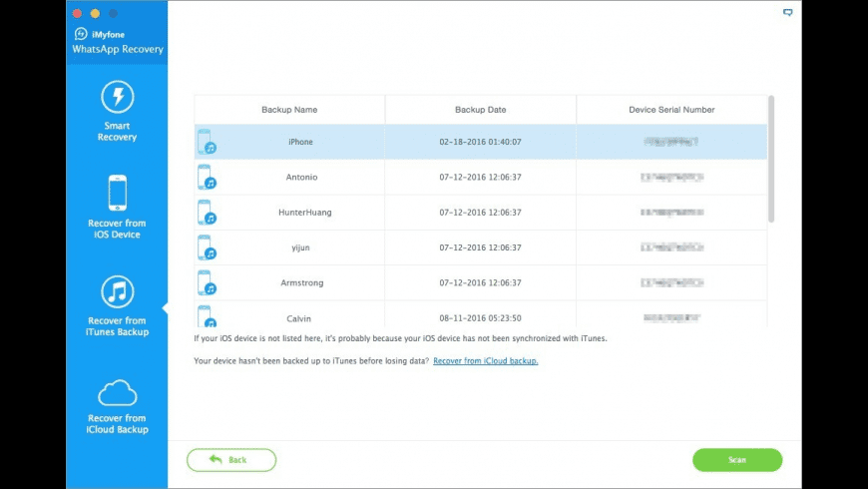The height and width of the screenshot is (489, 868).
Task: Click the Antonio row serial number
Action: click(x=671, y=178)
